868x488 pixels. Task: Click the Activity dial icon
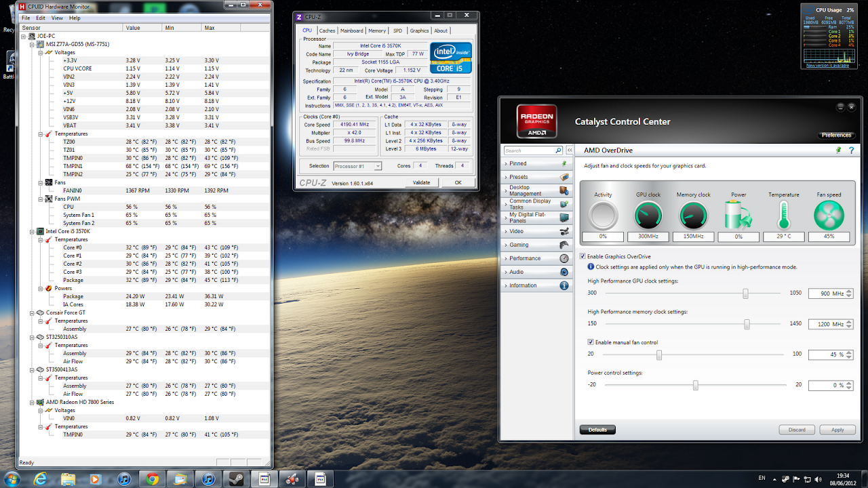tap(603, 216)
